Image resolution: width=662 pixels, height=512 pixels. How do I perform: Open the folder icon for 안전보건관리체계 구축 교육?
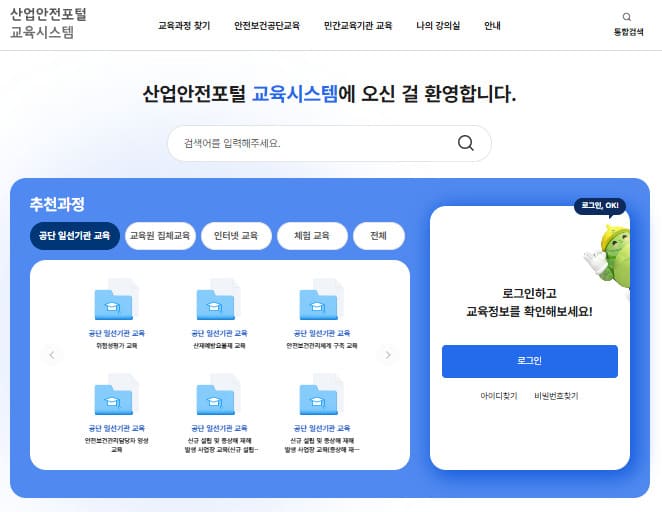click(321, 300)
